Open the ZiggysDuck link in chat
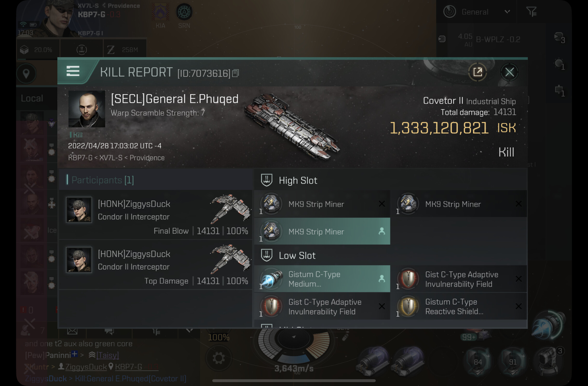Screen dimensions: 588x386 click(86, 367)
